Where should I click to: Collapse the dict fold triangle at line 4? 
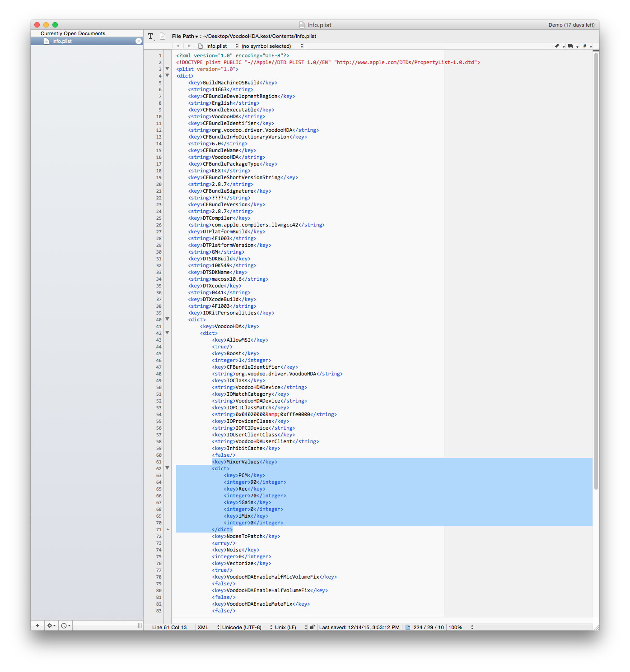[167, 75]
